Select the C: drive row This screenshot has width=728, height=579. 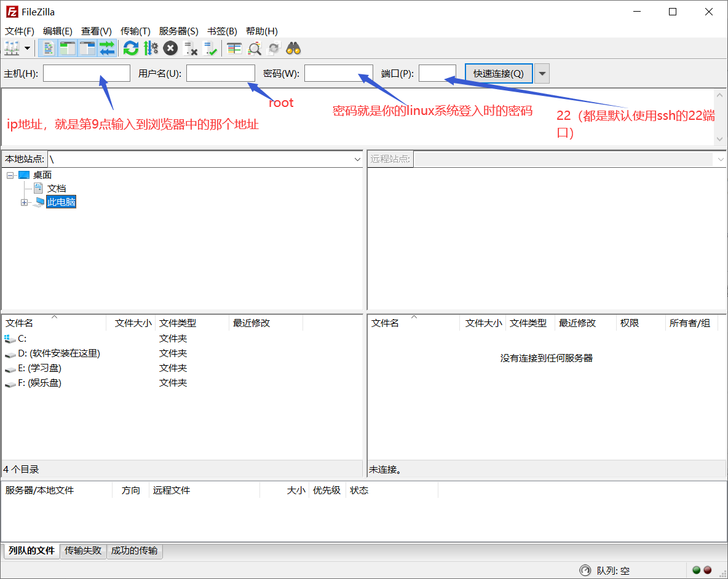(182, 339)
